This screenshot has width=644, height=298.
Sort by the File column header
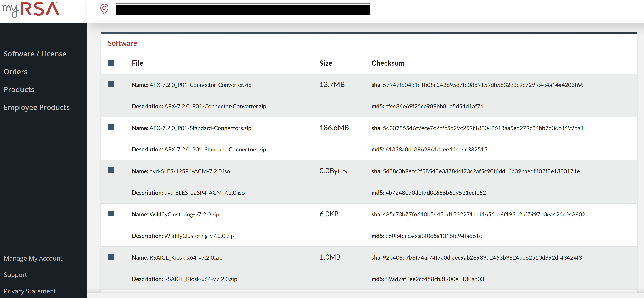coord(137,63)
